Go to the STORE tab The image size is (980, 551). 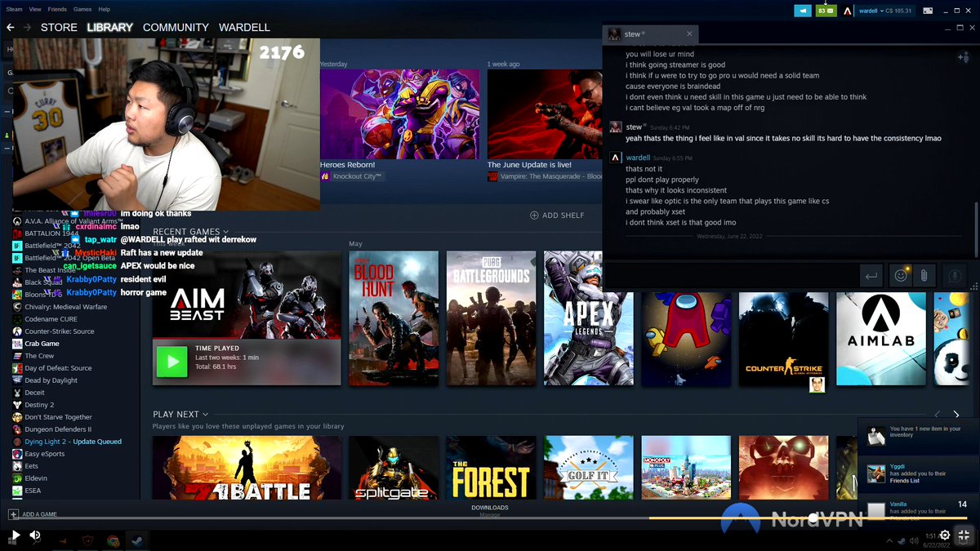(59, 27)
